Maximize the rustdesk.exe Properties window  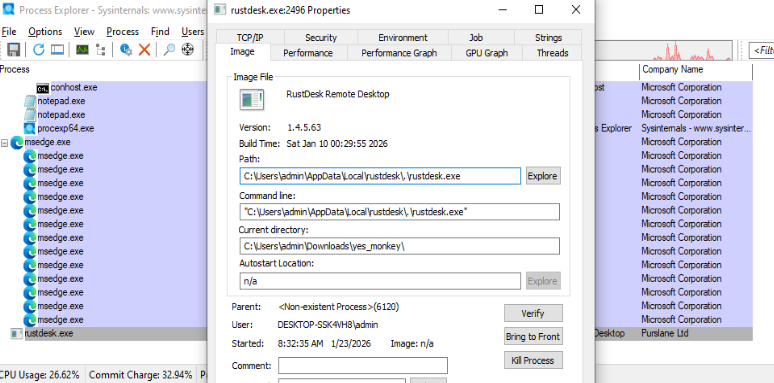pos(539,10)
